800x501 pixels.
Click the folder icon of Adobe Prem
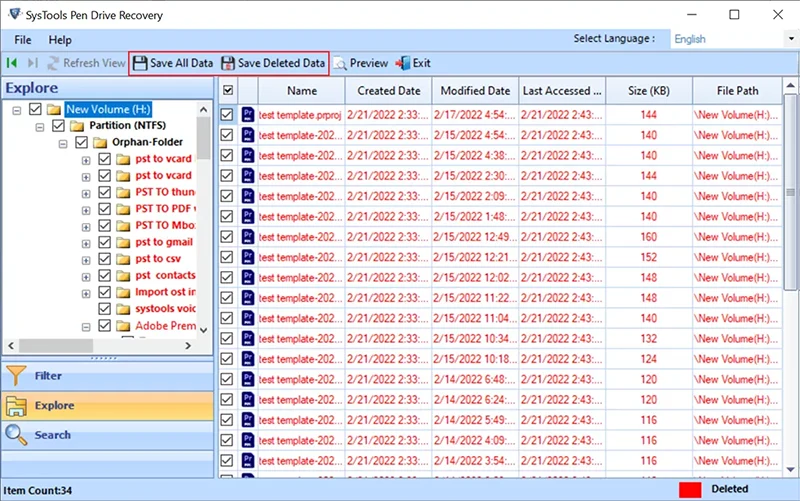pos(123,325)
